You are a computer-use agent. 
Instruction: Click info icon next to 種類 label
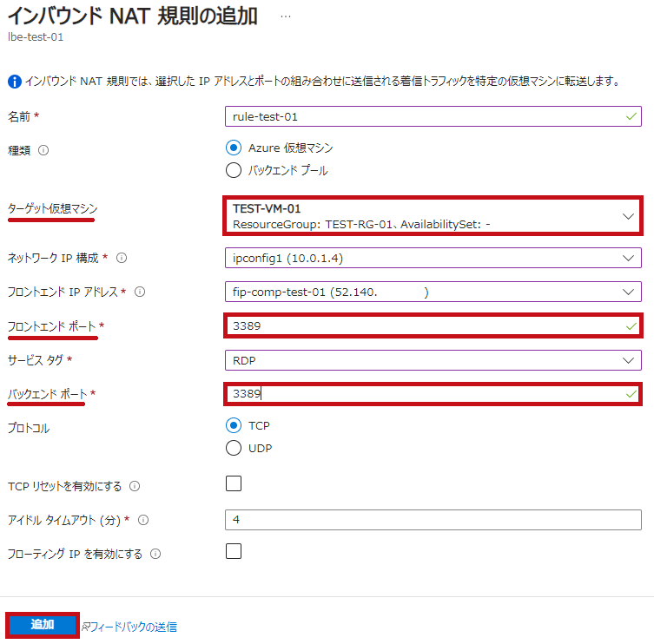click(43, 150)
